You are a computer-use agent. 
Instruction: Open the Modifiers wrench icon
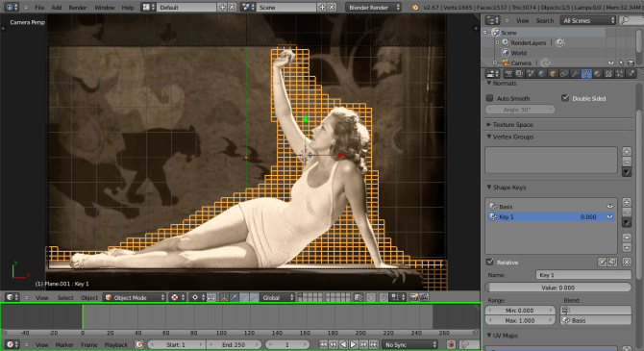click(575, 74)
